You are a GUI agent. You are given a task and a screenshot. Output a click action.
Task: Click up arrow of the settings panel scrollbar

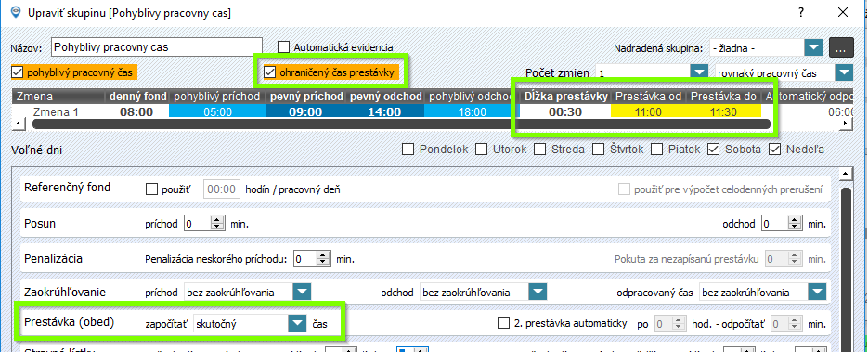pos(846,175)
